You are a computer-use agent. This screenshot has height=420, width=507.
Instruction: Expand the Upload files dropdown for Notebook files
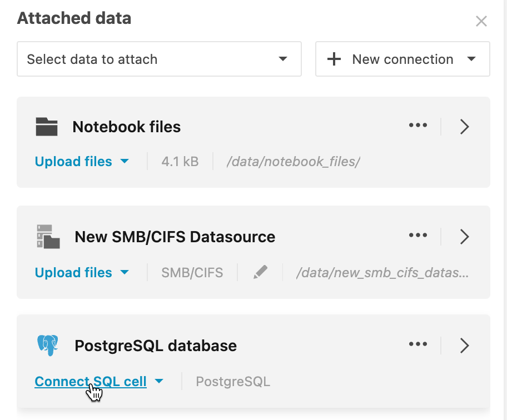(125, 161)
